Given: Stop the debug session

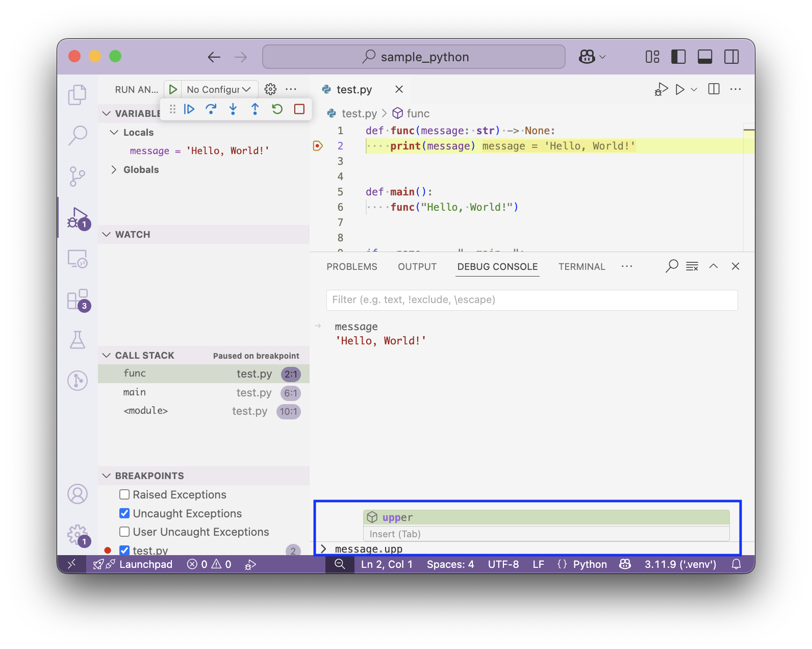Looking at the screenshot, I should (299, 109).
